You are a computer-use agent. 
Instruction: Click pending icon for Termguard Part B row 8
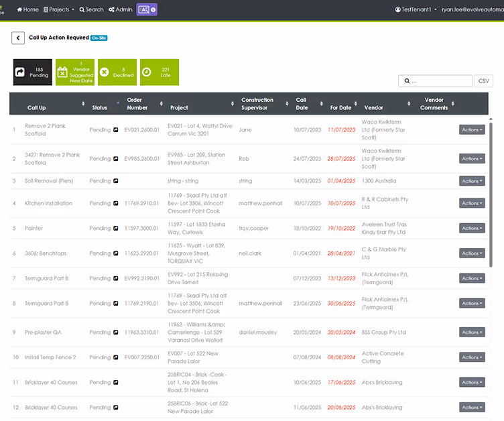pyautogui.click(x=116, y=303)
